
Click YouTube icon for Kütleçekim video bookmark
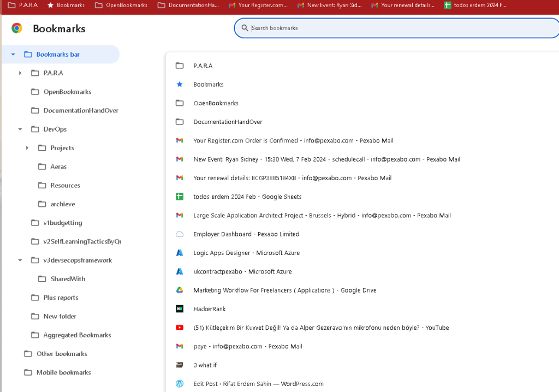(x=180, y=328)
